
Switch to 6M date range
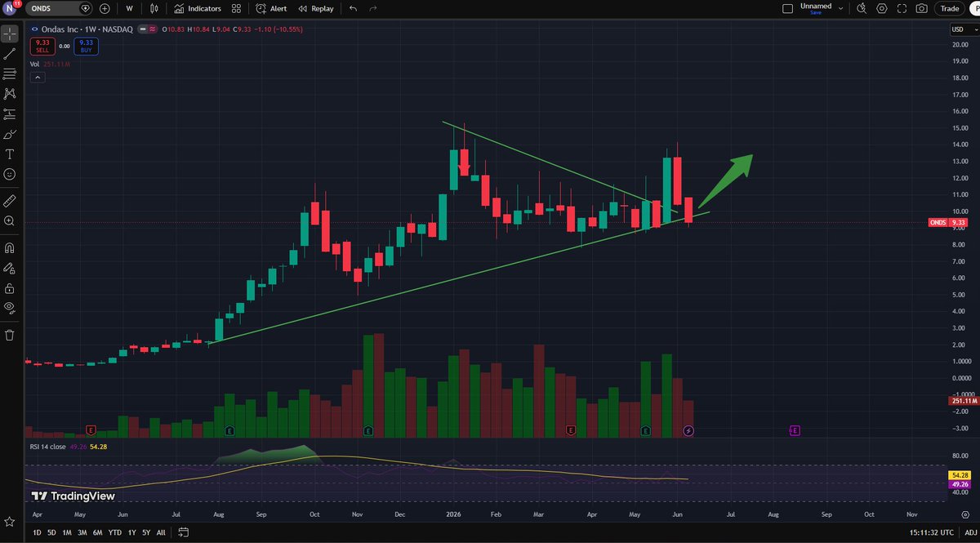[97, 532]
